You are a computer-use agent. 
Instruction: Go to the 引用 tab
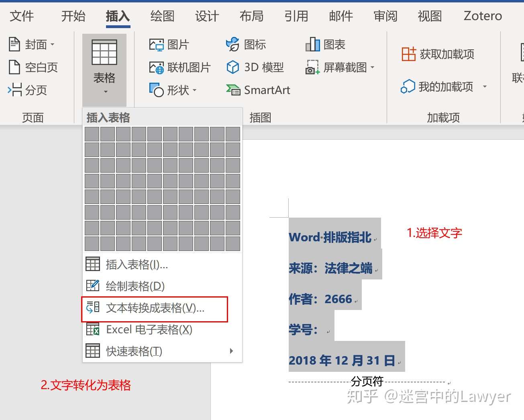[296, 16]
